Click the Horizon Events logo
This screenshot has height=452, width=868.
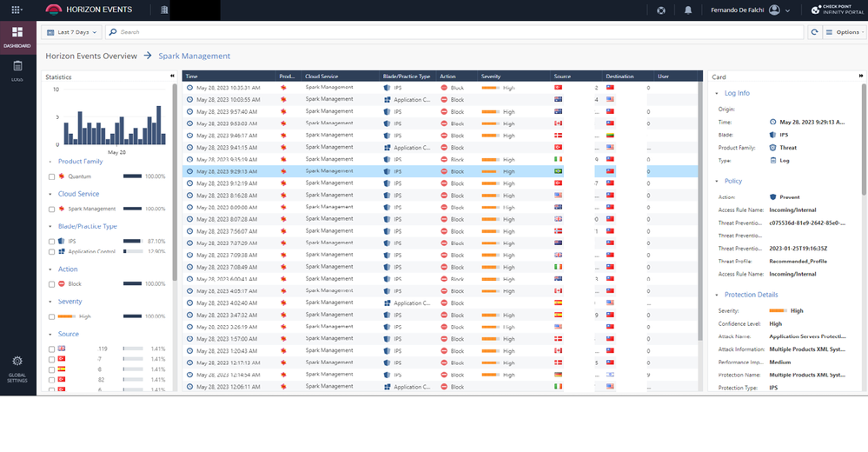(54, 10)
